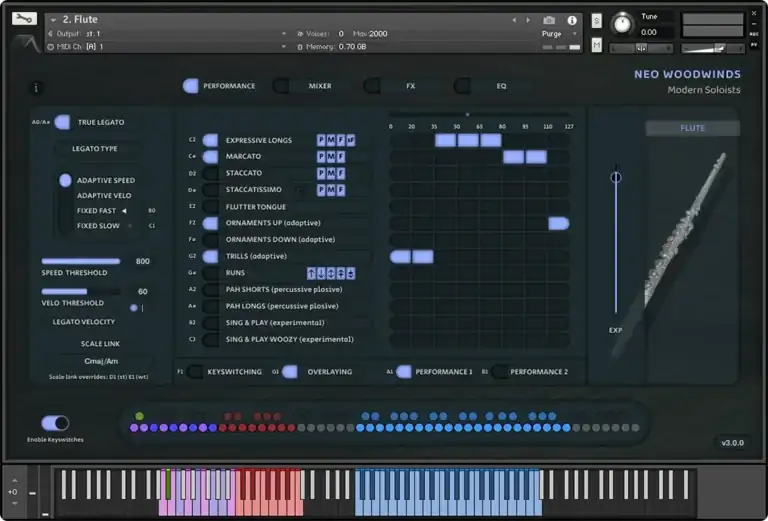The image size is (768, 521).
Task: Go to the previous instrument preset arrow
Action: tap(514, 20)
